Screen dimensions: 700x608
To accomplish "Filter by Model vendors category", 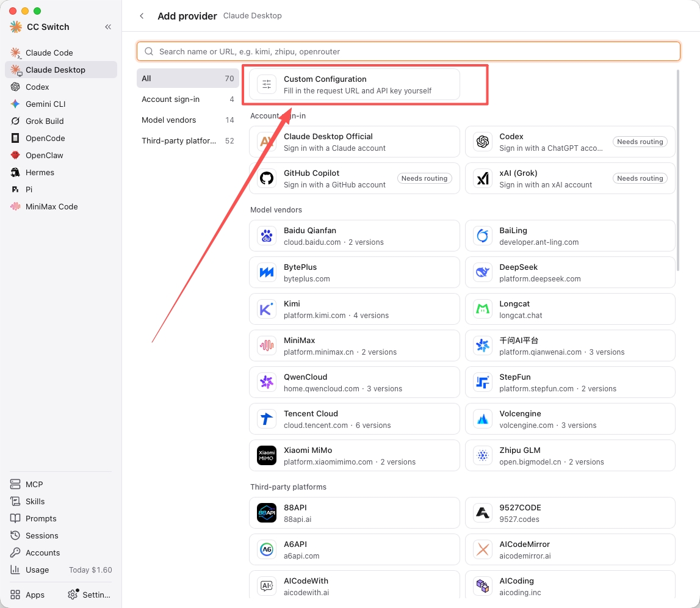I will pyautogui.click(x=187, y=120).
